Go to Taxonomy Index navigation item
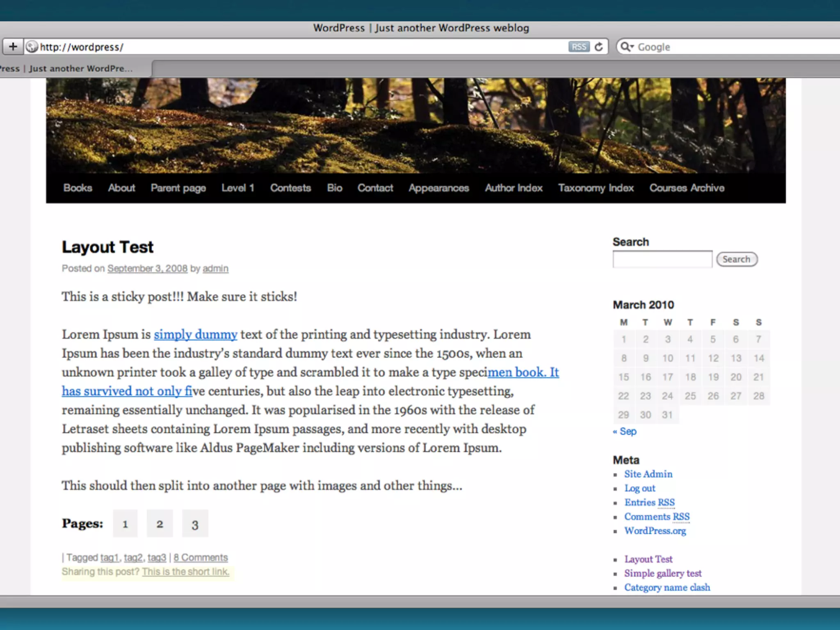The width and height of the screenshot is (840, 630). [596, 188]
